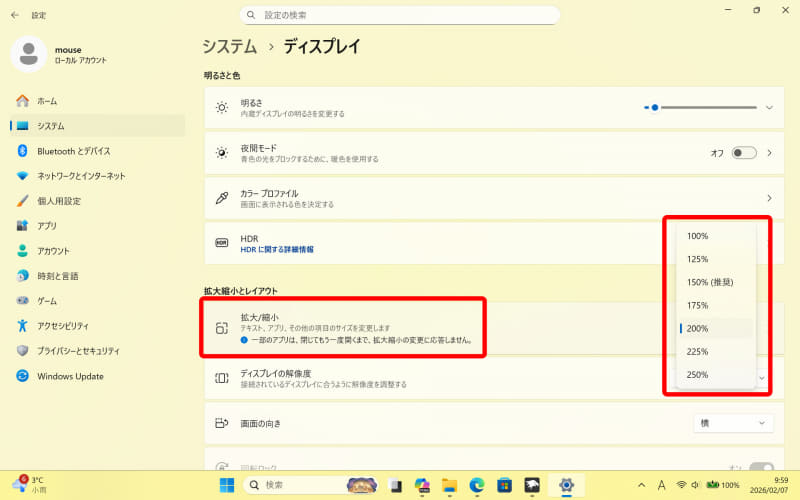Image resolution: width=800 pixels, height=500 pixels.
Task: Click the ゲーム controller icon
Action: click(22, 301)
